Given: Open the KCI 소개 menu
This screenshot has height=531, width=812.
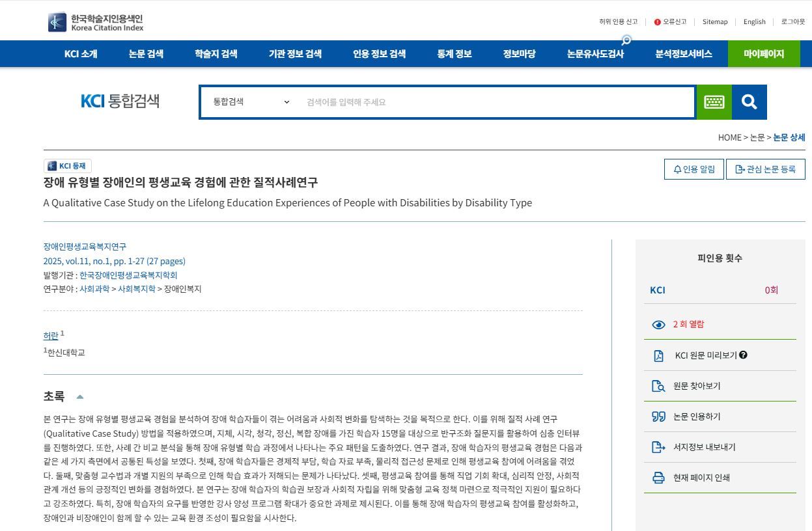Looking at the screenshot, I should 81,54.
